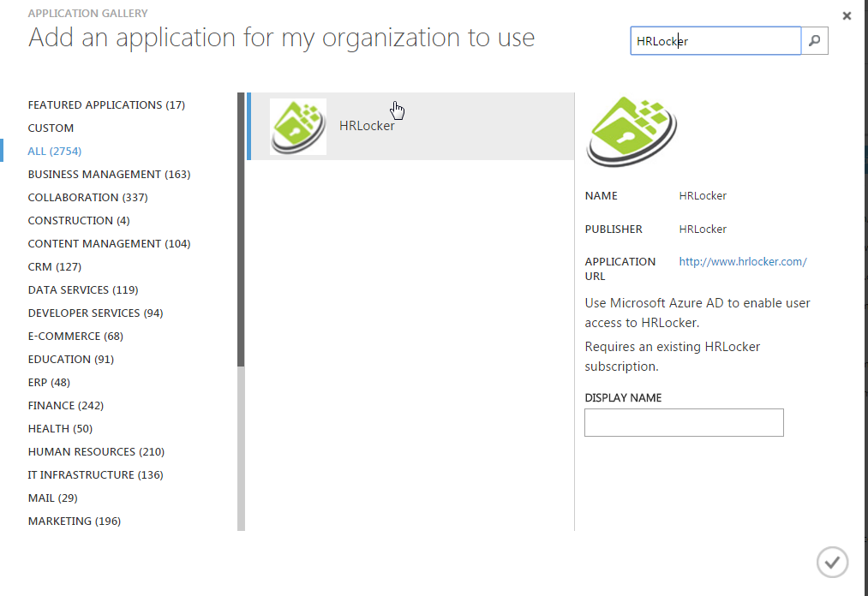Select the HRLocker logo in results list
This screenshot has height=596, width=868.
[x=298, y=127]
